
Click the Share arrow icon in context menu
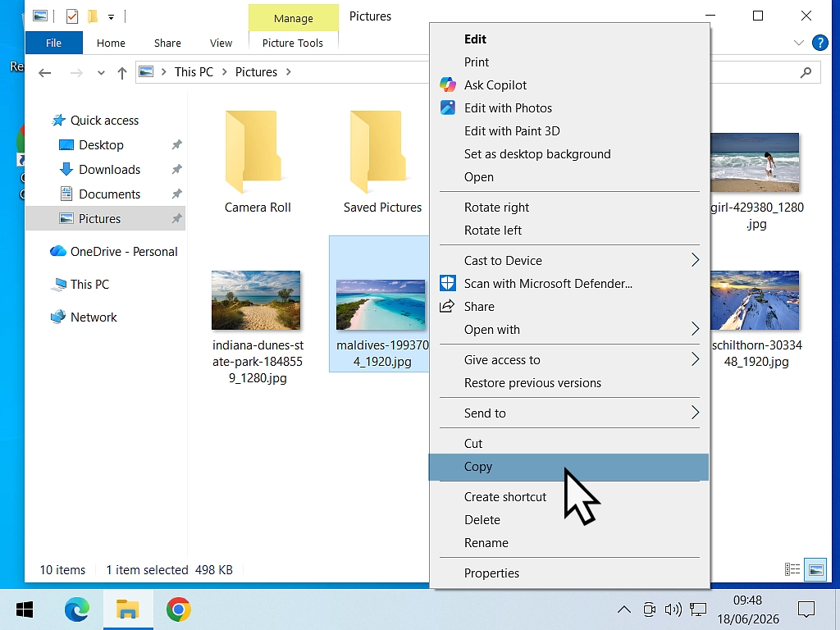coord(447,306)
